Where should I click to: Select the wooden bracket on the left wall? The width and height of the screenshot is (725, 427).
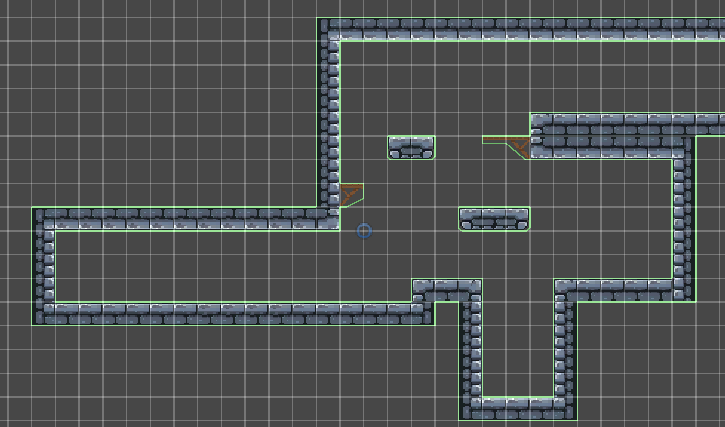point(350,194)
